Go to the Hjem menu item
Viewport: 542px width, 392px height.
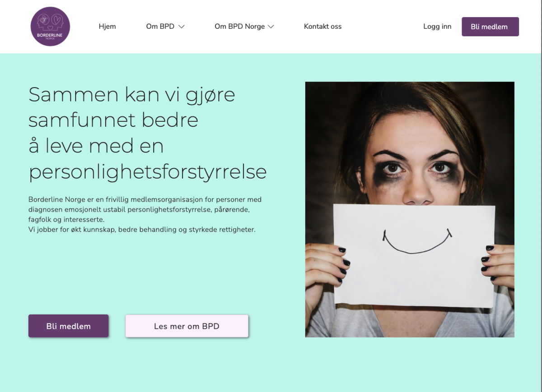[107, 27]
